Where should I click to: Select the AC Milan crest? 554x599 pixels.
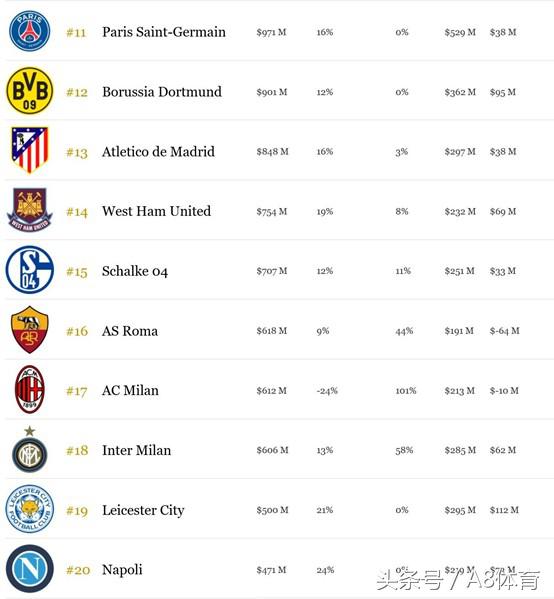[29, 389]
